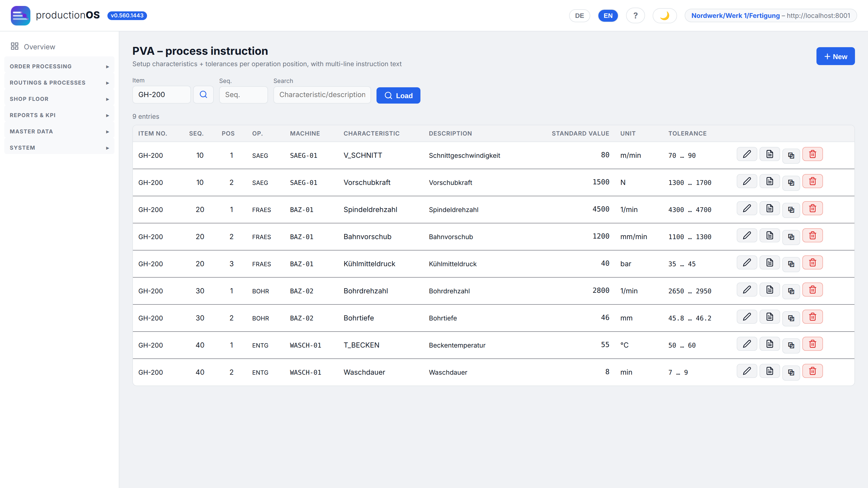
Task: Switch language to DE
Action: [x=579, y=15]
